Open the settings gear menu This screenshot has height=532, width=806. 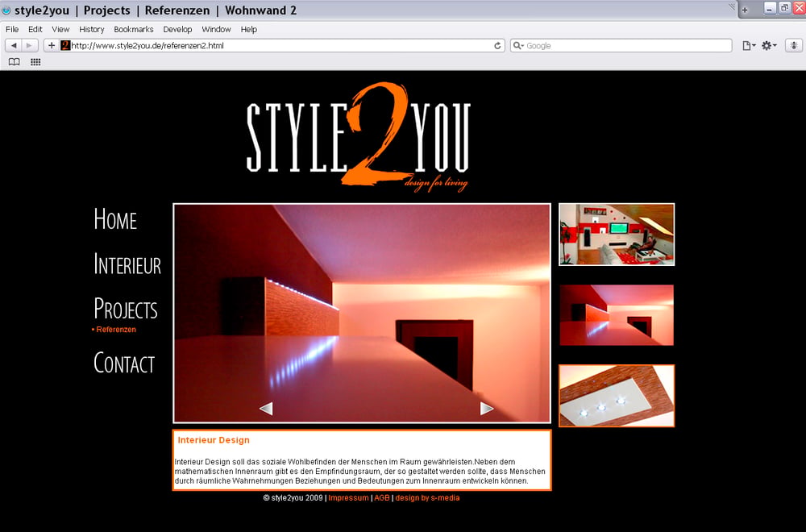(769, 46)
